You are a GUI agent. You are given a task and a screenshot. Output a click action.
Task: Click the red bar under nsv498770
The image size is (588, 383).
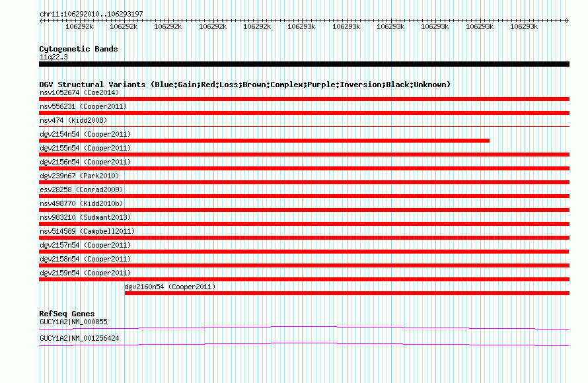click(x=304, y=210)
